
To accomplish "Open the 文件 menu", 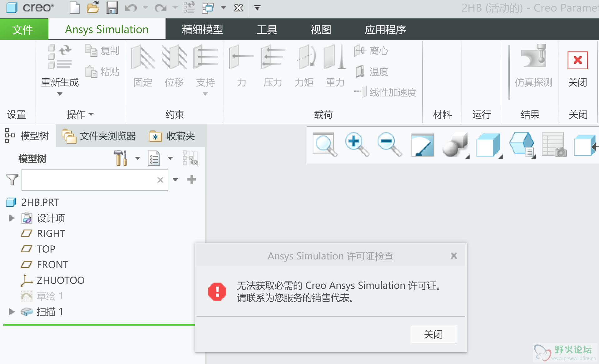I will [x=22, y=29].
